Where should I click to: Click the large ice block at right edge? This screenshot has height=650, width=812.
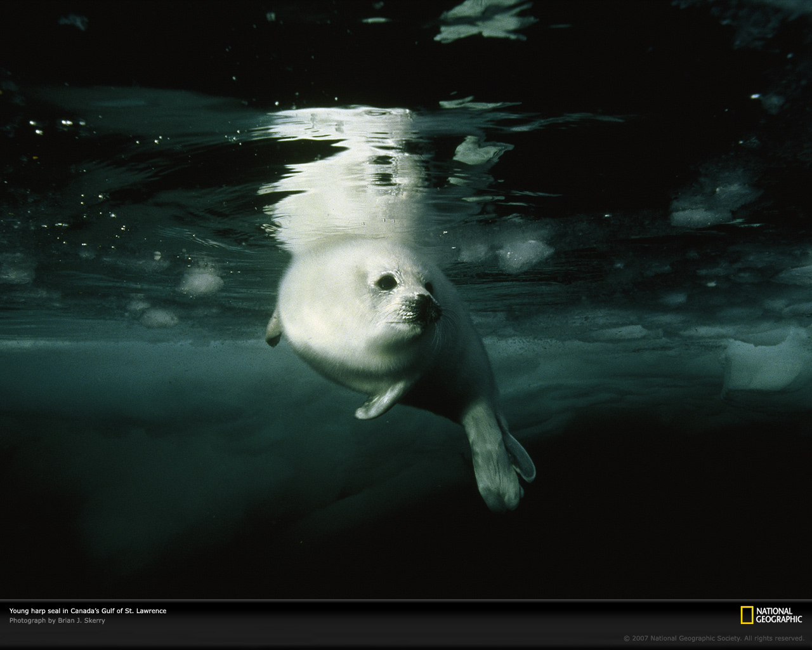[768, 362]
